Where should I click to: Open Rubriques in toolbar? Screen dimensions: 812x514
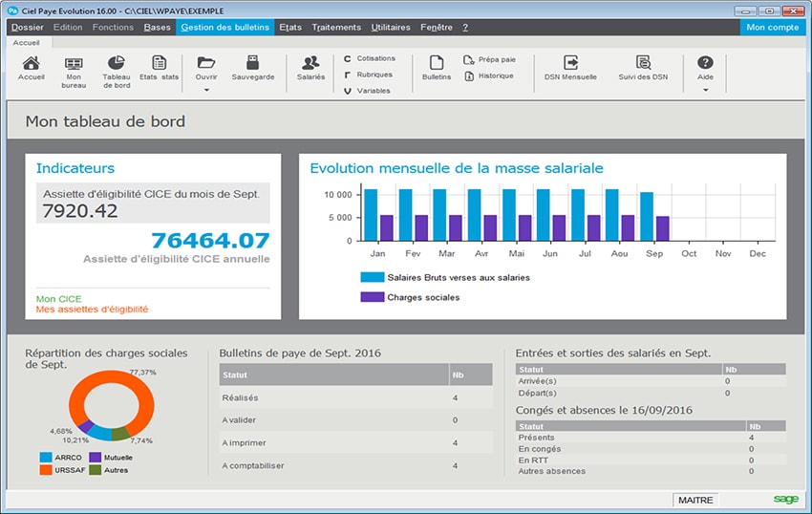click(x=368, y=75)
